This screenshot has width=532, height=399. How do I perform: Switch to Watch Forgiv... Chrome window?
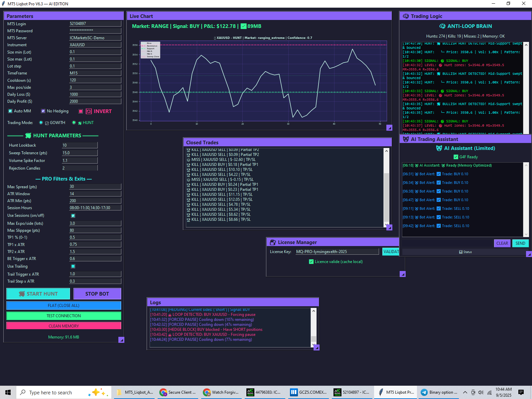[x=221, y=392]
